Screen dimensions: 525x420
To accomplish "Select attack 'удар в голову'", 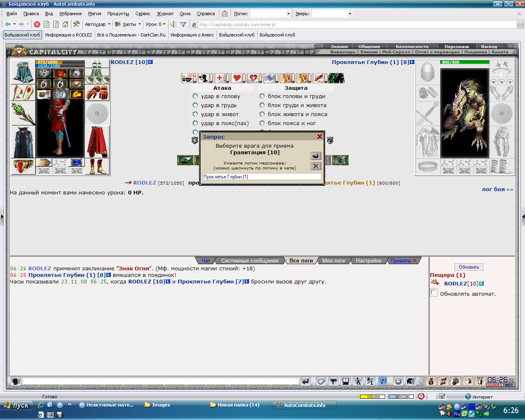I will [195, 96].
